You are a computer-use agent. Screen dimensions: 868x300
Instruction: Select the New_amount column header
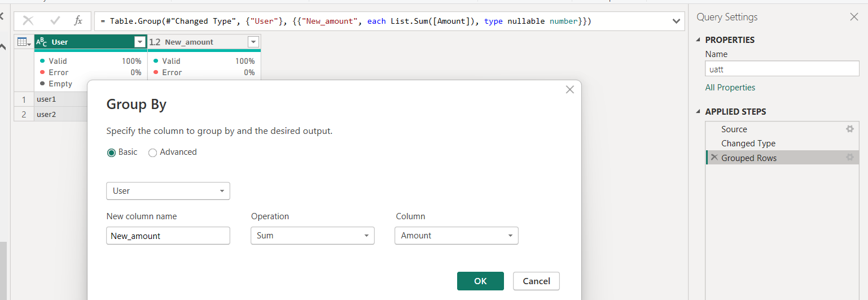(x=204, y=42)
